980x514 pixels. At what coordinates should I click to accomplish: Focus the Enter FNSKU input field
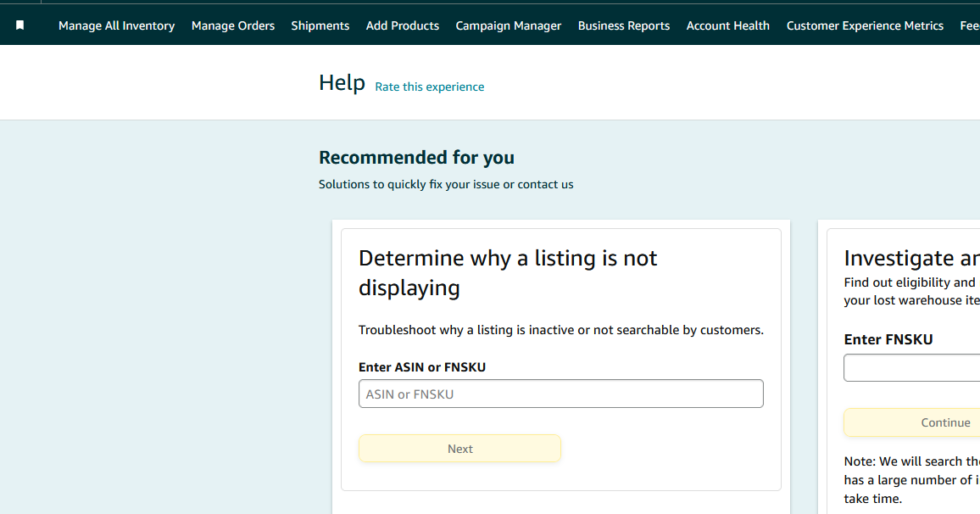912,367
